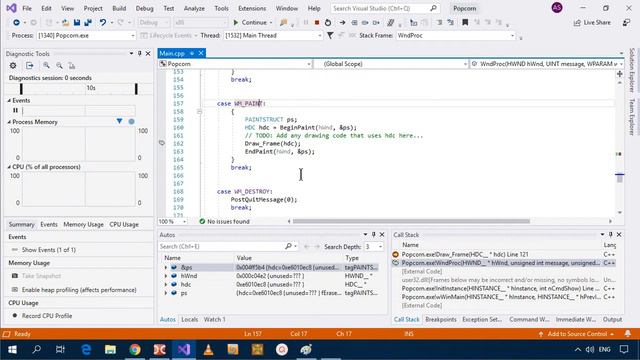
Task: Expand the &ps variable in Autos
Action: click(166, 267)
